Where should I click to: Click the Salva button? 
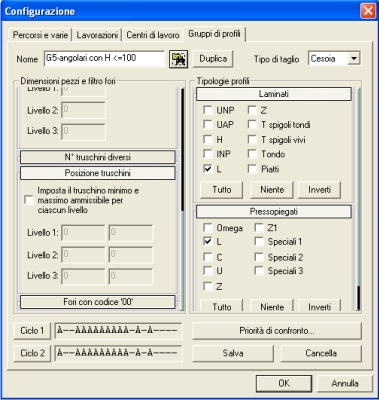(x=233, y=353)
